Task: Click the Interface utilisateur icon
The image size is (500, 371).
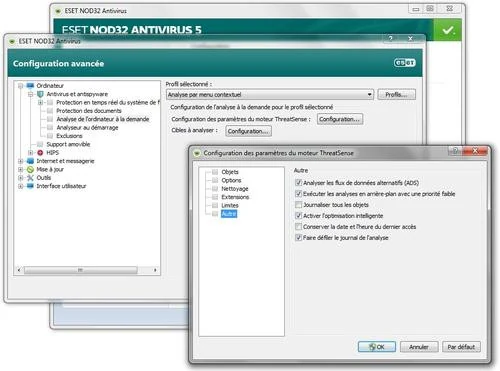Action: pyautogui.click(x=30, y=186)
